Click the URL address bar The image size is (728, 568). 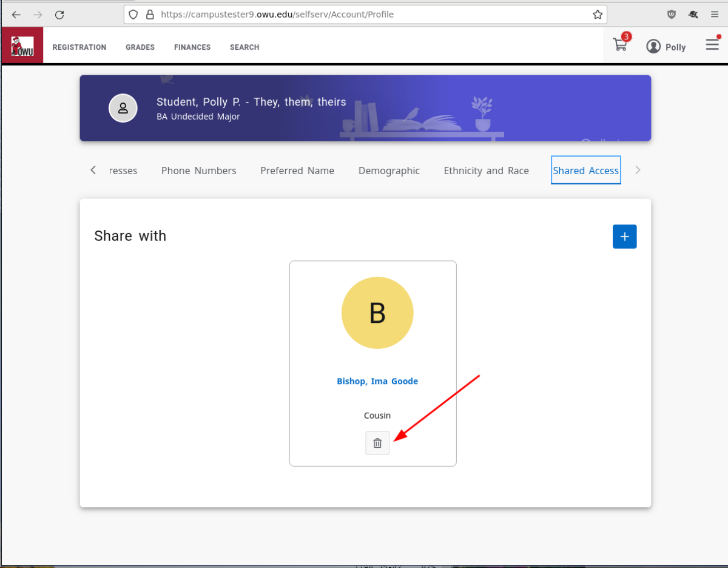366,15
